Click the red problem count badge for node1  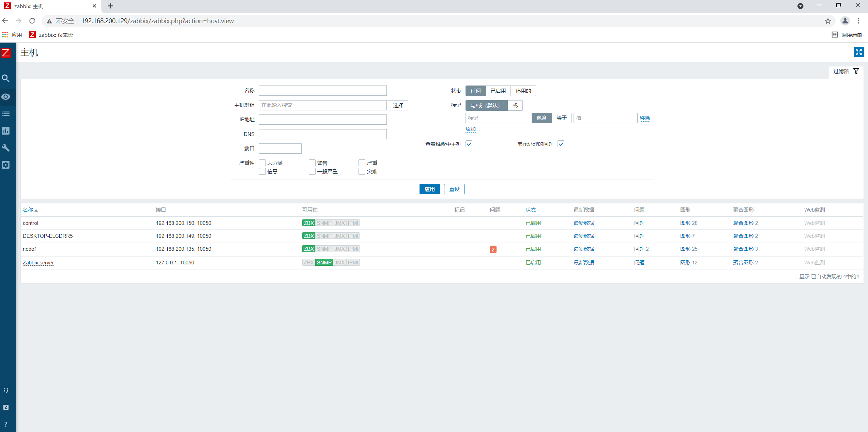point(493,249)
